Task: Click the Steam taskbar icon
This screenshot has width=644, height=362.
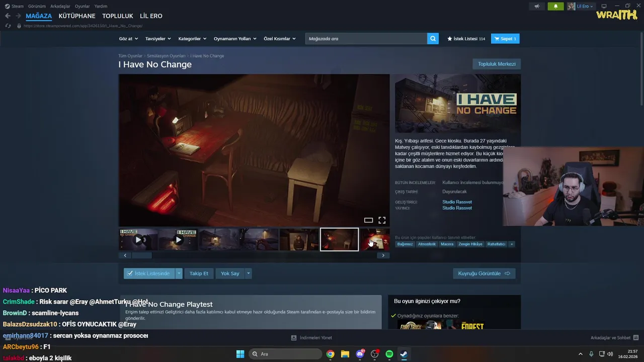Action: [x=404, y=354]
